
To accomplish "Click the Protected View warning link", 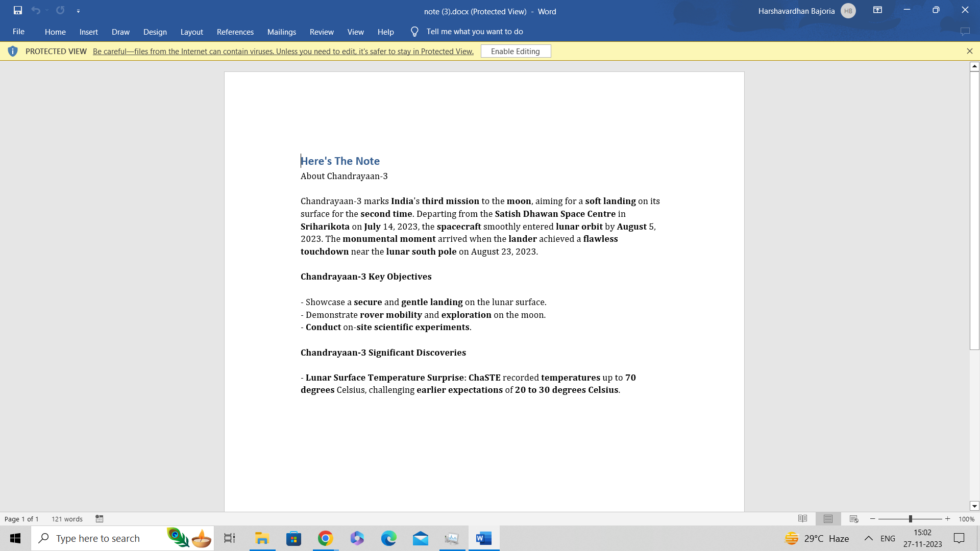I will click(x=283, y=51).
